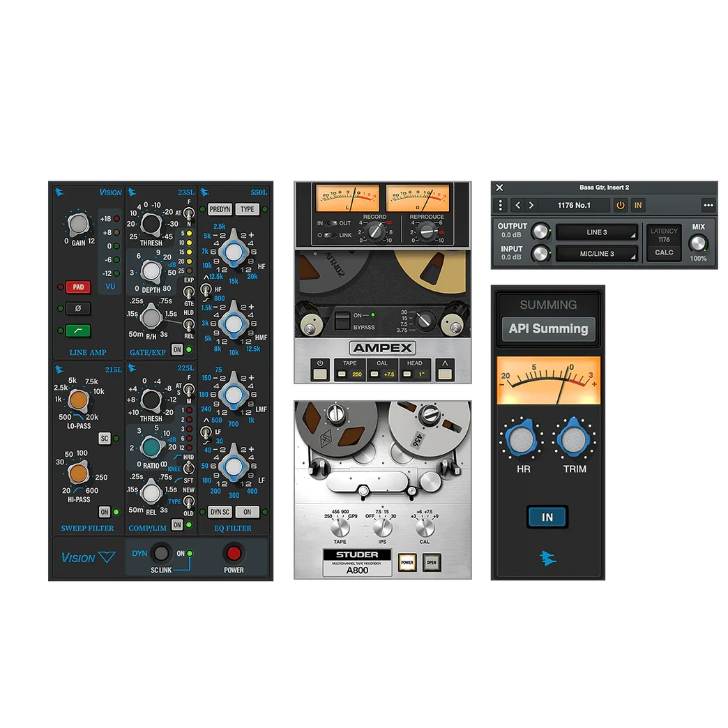
Task: Click the Gate/Exp THRESH knob
Action: coord(151,223)
